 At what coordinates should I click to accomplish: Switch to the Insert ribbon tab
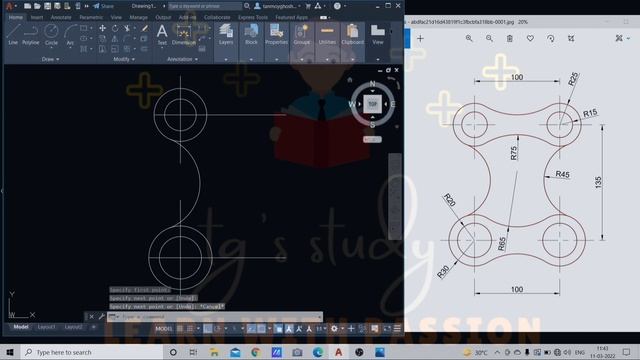coord(37,18)
